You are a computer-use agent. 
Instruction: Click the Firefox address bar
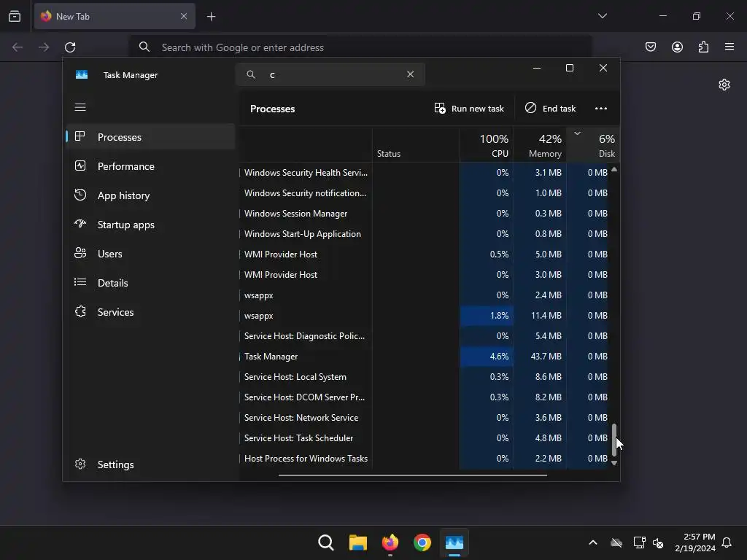[360, 47]
